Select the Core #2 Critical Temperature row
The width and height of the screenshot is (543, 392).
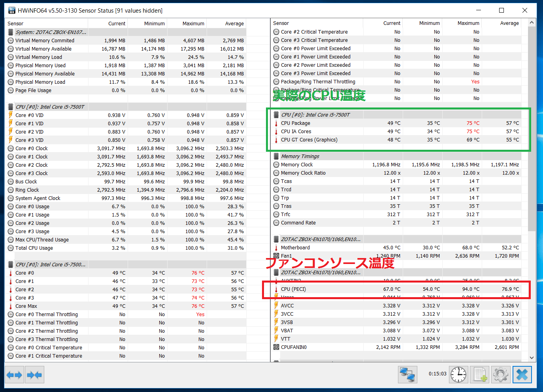(396, 32)
